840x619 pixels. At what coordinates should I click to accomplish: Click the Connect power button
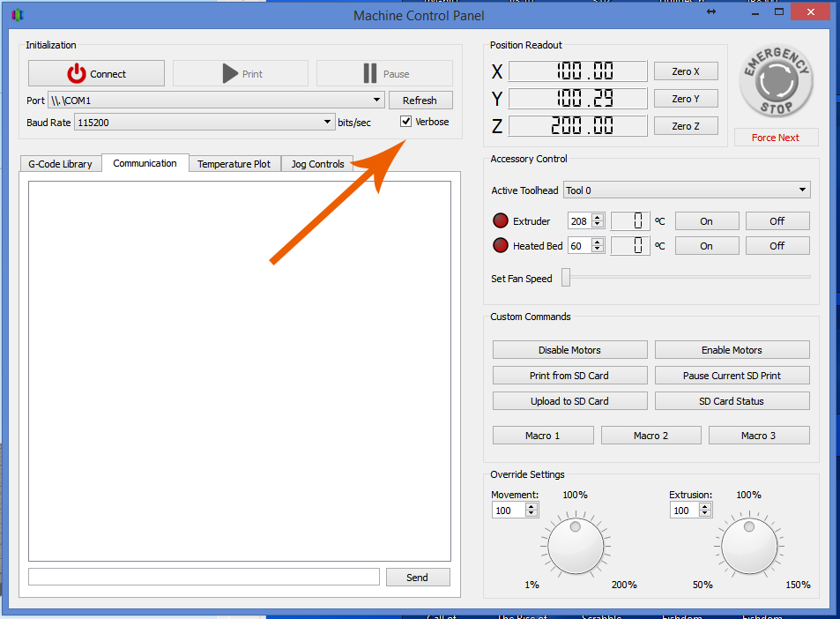tap(96, 74)
